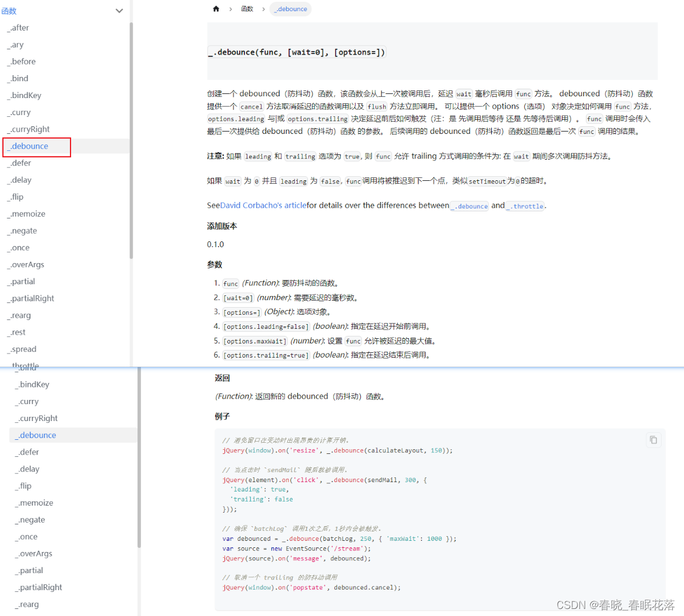This screenshot has height=616, width=684.
Task: Open _.bind in the upper sidebar
Action: (x=18, y=79)
